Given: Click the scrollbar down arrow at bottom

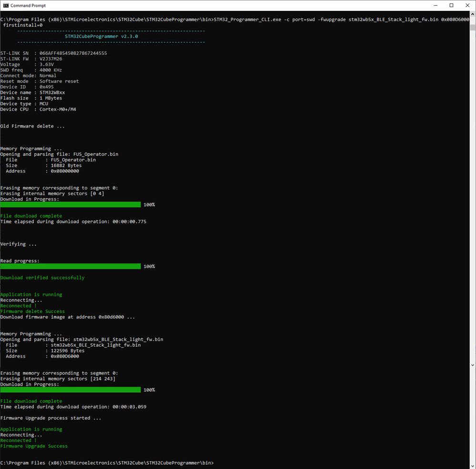Looking at the screenshot, I should (473, 466).
